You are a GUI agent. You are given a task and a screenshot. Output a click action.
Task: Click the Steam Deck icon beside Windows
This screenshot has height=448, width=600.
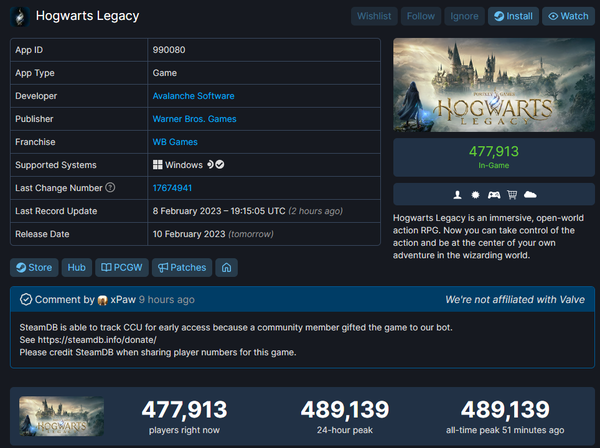[210, 165]
